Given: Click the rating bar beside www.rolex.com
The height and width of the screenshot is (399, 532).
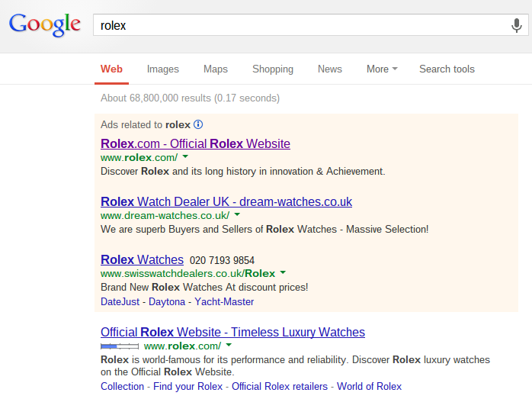Looking at the screenshot, I should 120,346.
